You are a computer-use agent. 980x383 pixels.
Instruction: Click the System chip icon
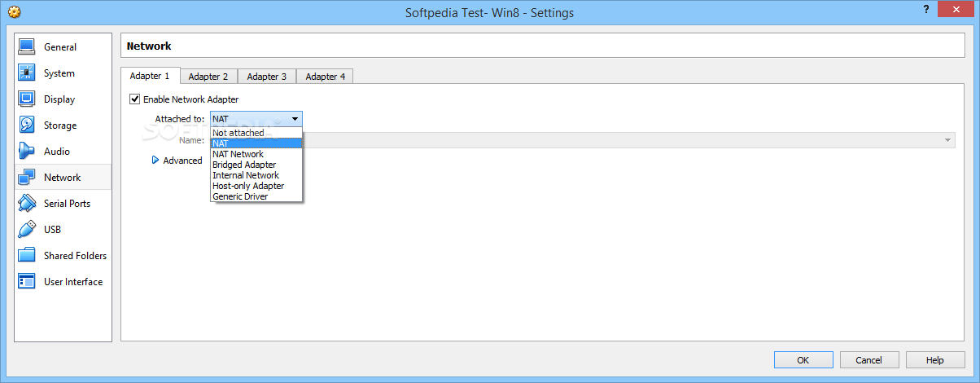(27, 73)
